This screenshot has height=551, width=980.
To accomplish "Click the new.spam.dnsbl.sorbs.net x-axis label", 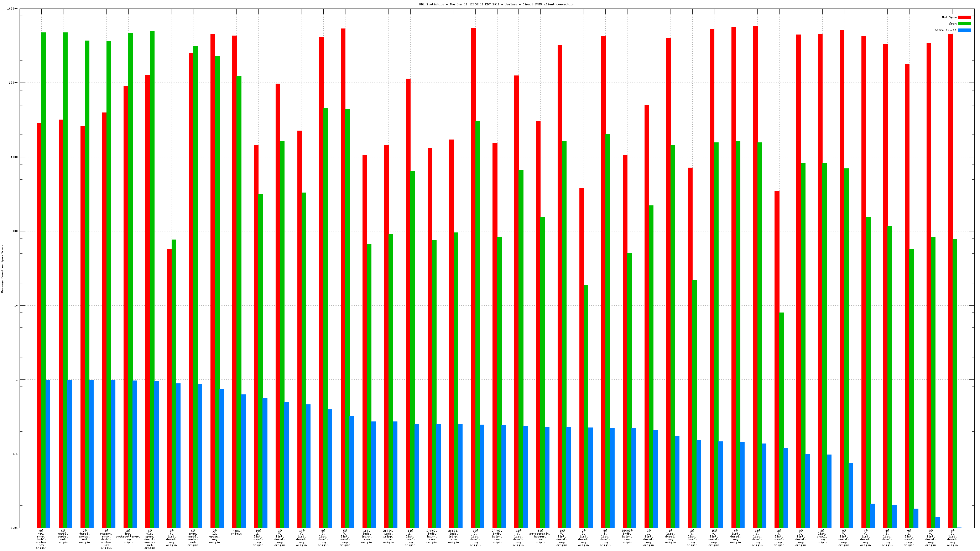I will point(41,539).
